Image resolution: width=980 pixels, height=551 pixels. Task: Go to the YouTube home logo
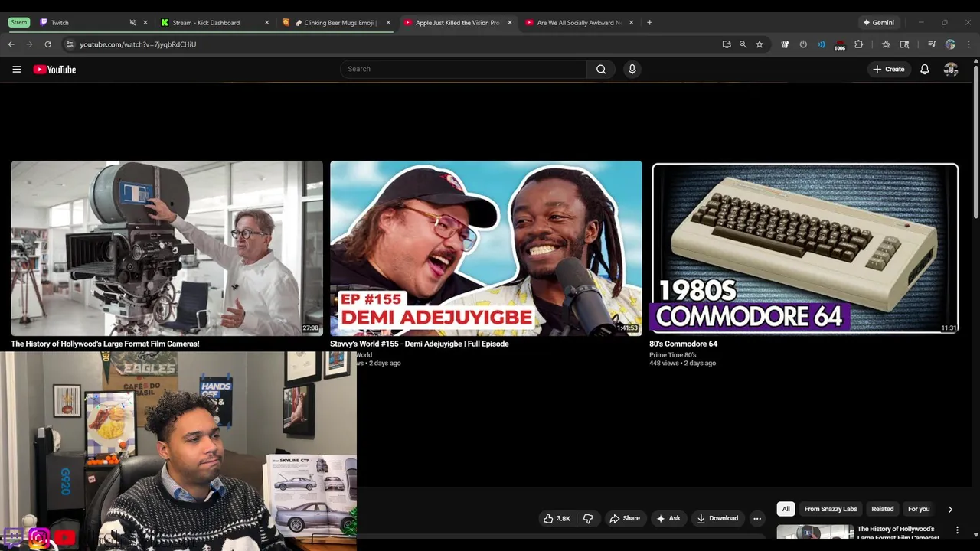click(x=54, y=69)
